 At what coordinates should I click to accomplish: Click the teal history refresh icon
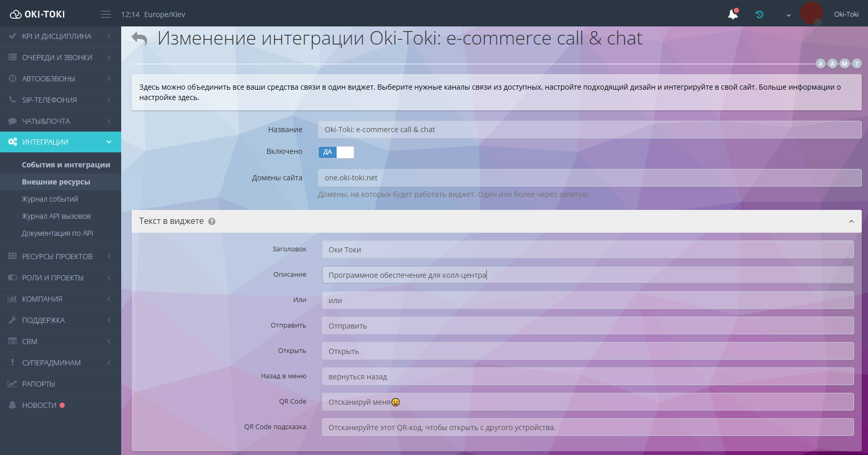click(x=759, y=15)
